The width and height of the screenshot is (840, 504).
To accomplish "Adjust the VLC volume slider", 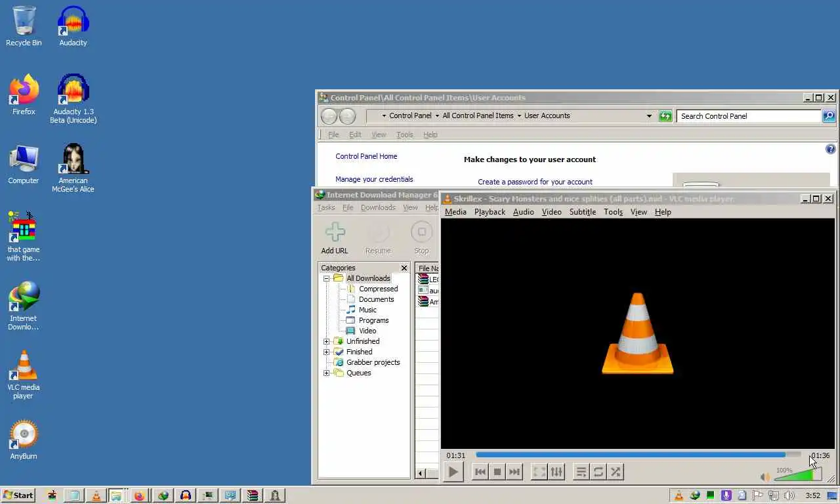I will click(798, 474).
